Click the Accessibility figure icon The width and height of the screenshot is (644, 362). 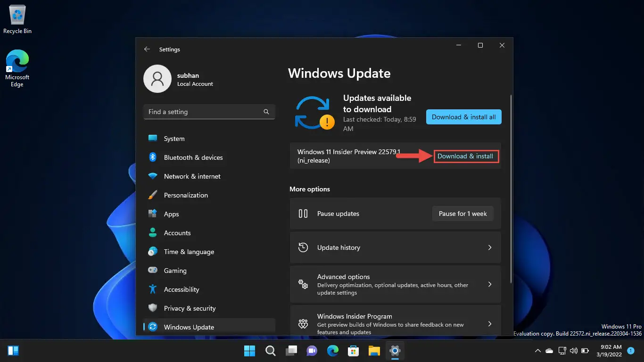click(153, 289)
